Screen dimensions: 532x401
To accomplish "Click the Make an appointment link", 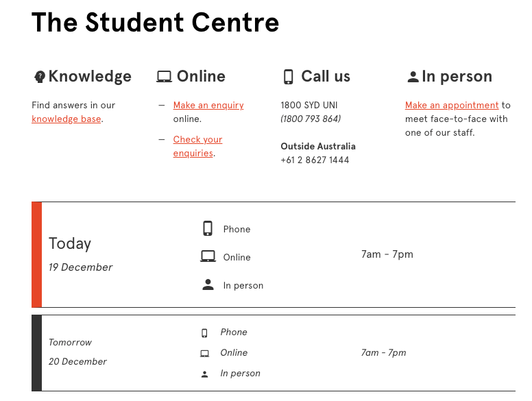I will tap(452, 106).
